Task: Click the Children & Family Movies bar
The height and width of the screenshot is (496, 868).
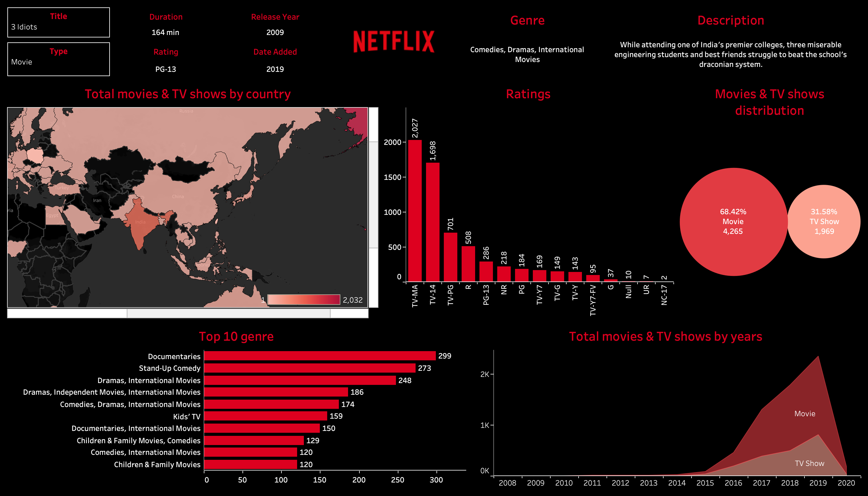Action: coord(251,464)
